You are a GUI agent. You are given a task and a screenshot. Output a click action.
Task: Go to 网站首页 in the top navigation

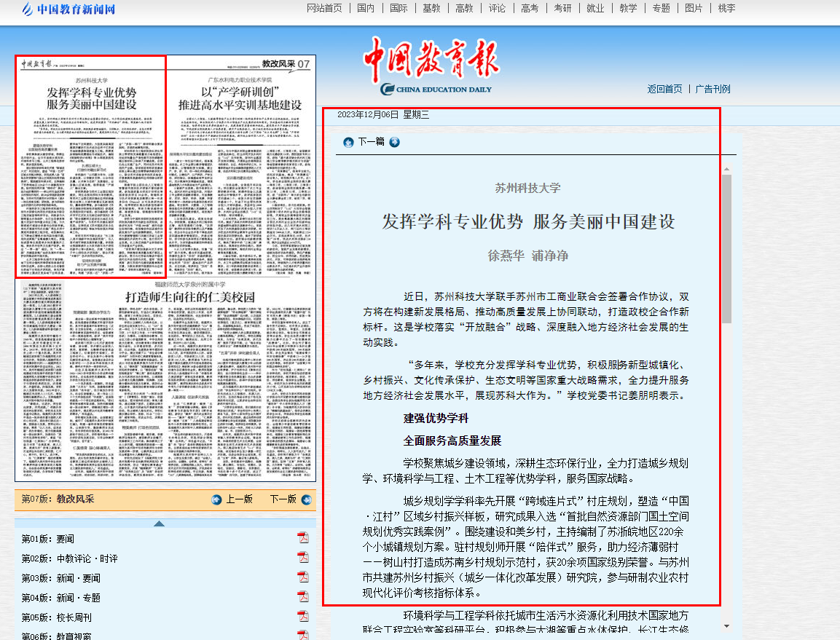click(x=324, y=8)
